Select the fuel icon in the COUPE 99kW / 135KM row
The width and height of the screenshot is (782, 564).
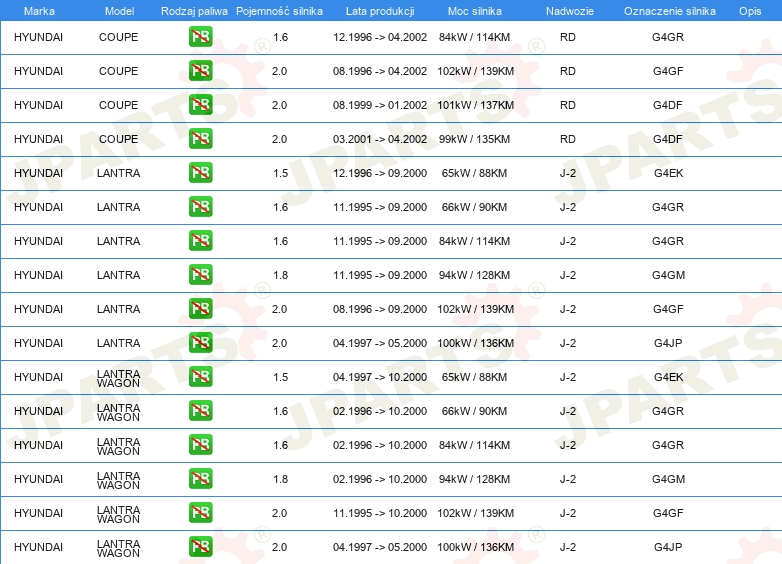(x=200, y=139)
